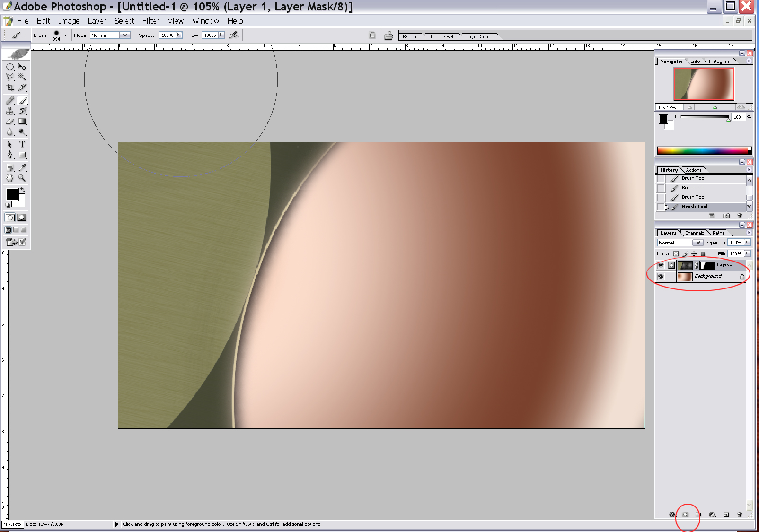Open the brush Opacity slider arrow
759x532 pixels.
coord(178,35)
